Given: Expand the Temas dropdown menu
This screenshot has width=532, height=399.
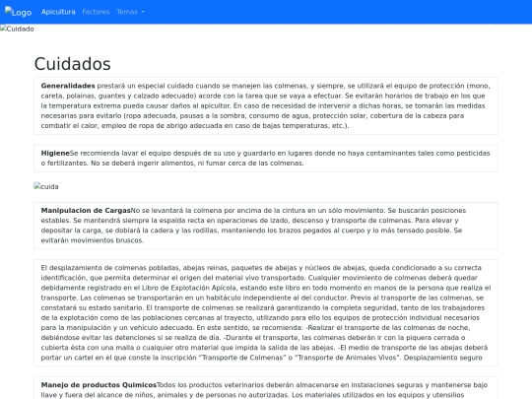Looking at the screenshot, I should coord(130,12).
